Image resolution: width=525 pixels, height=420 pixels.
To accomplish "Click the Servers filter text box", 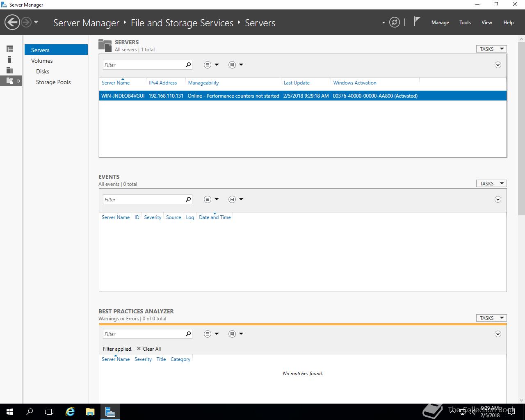I will coord(143,65).
